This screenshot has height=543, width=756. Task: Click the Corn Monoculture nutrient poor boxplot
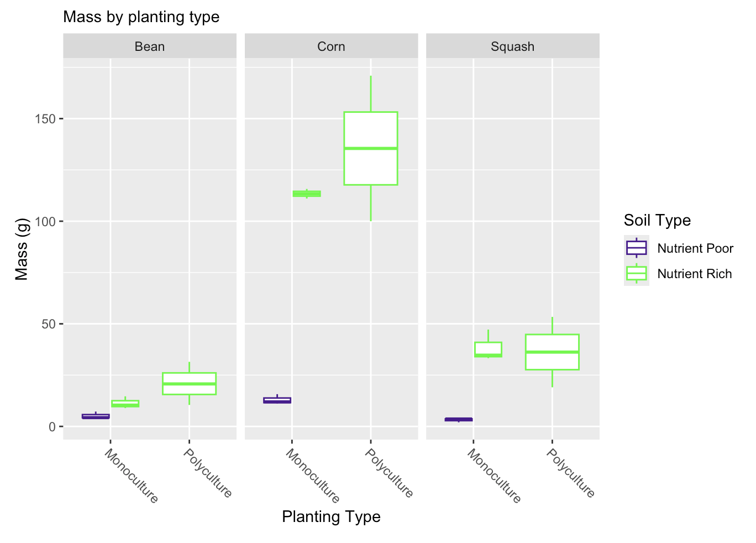click(x=277, y=400)
